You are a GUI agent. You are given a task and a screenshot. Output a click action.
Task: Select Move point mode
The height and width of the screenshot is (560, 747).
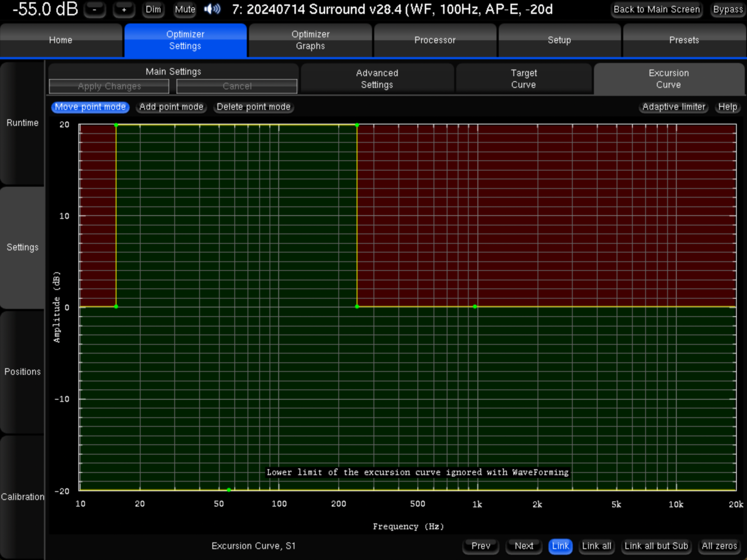90,107
